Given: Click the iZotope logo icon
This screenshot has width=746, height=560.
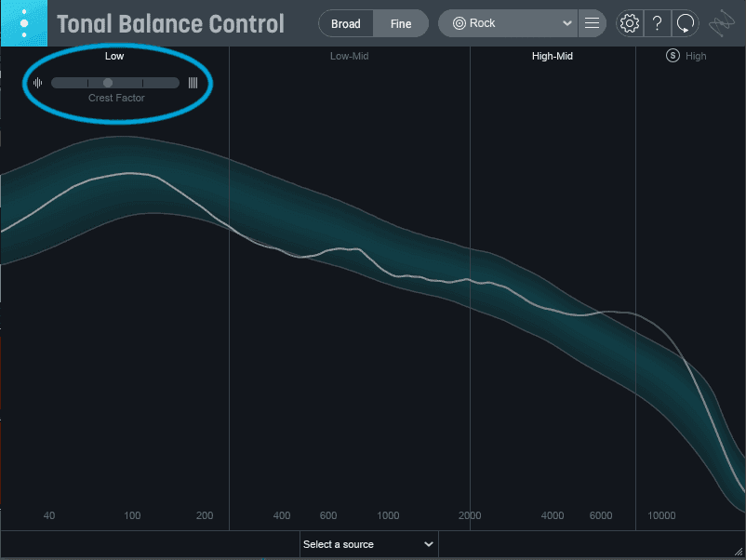Looking at the screenshot, I should (x=722, y=23).
